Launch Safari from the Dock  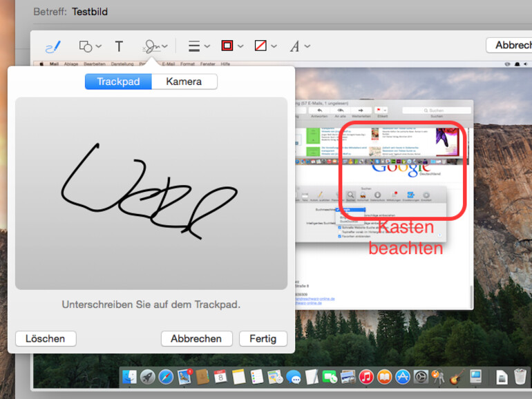166,377
